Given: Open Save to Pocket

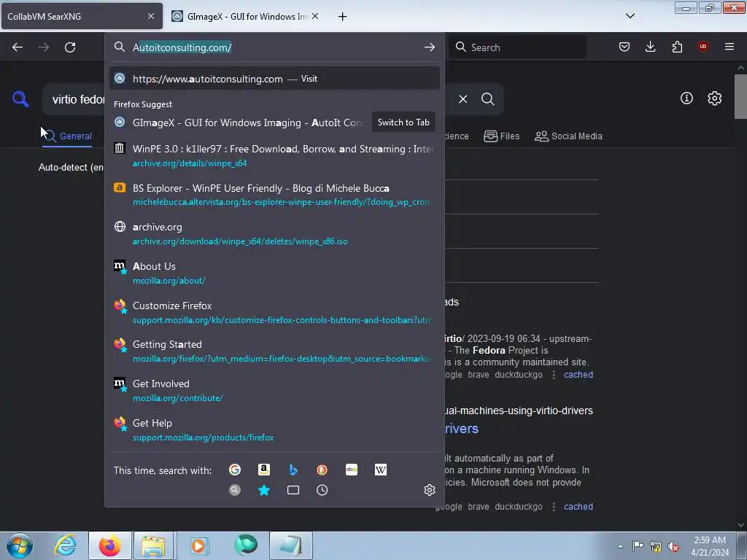Looking at the screenshot, I should [x=624, y=47].
